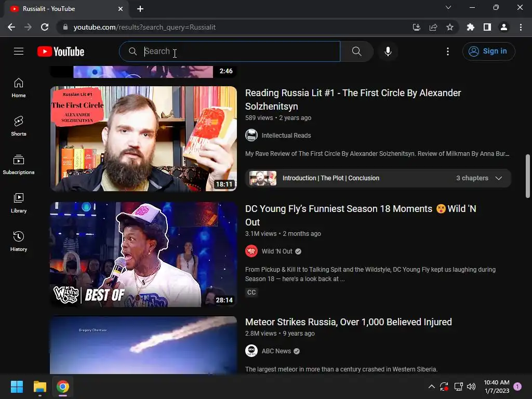Screen dimensions: 532x399
Task: Open History from the sidebar
Action: pyautogui.click(x=19, y=241)
